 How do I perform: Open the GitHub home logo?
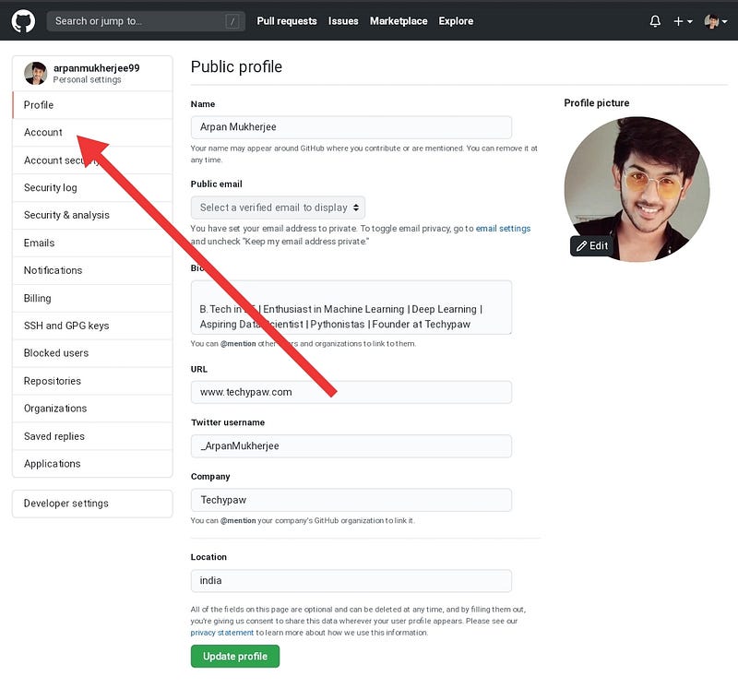pos(23,21)
